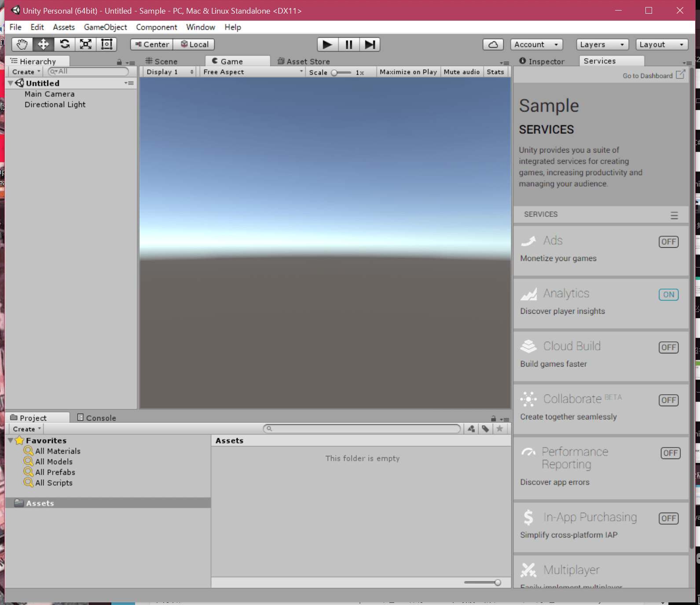Toggle Stats overlay in Game view
This screenshot has height=605, width=700.
coord(495,72)
